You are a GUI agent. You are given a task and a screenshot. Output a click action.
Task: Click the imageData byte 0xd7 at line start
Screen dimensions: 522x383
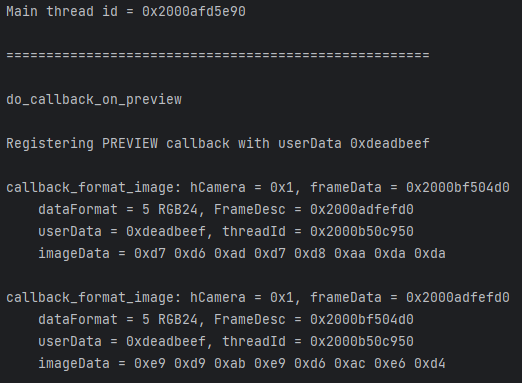pos(150,254)
